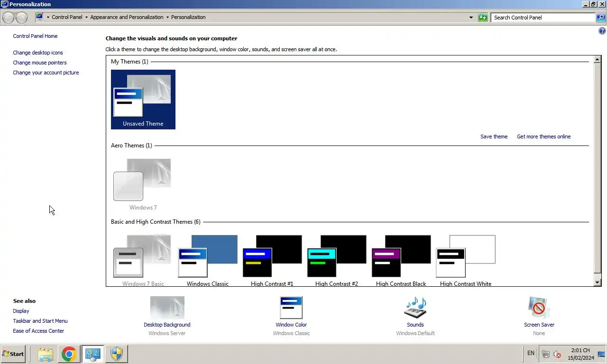
Task: Open the network tray icon
Action: [546, 354]
